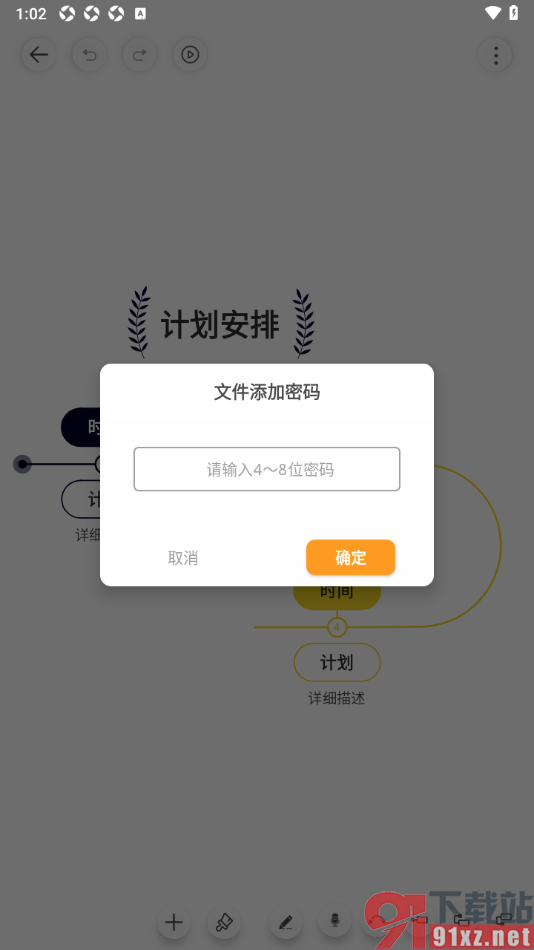Confirm the password with 确定 button
This screenshot has width=534, height=950.
[350, 557]
